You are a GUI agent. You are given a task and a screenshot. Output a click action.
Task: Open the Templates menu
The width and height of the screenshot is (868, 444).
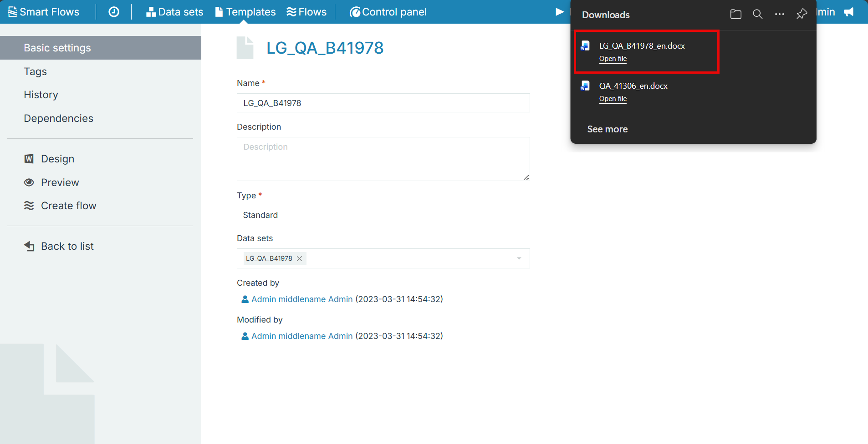pyautogui.click(x=245, y=12)
